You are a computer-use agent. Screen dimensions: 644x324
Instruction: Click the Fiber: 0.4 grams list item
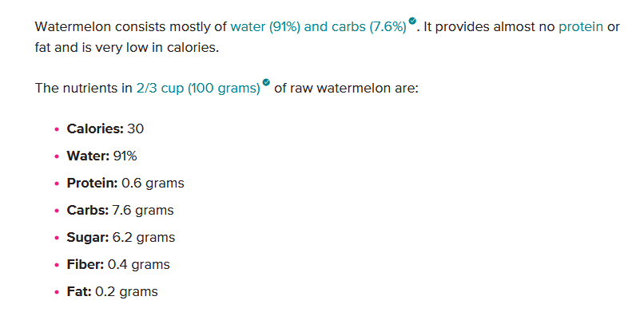point(118,264)
